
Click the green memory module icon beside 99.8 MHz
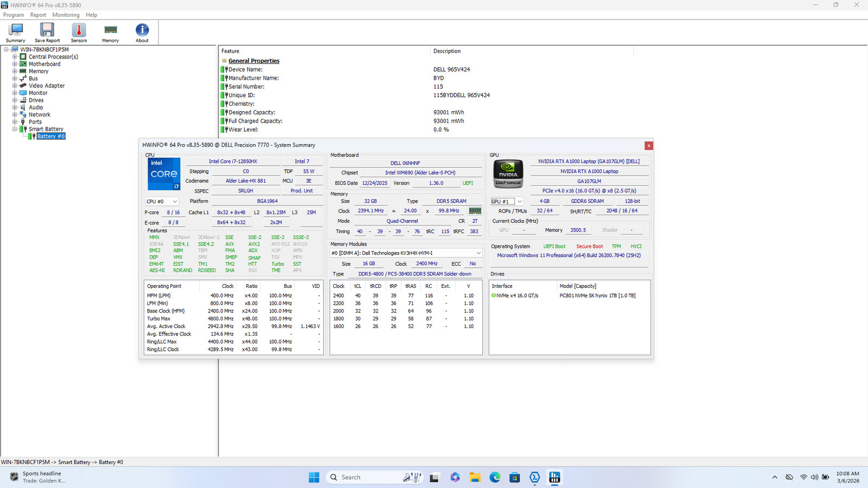click(475, 211)
